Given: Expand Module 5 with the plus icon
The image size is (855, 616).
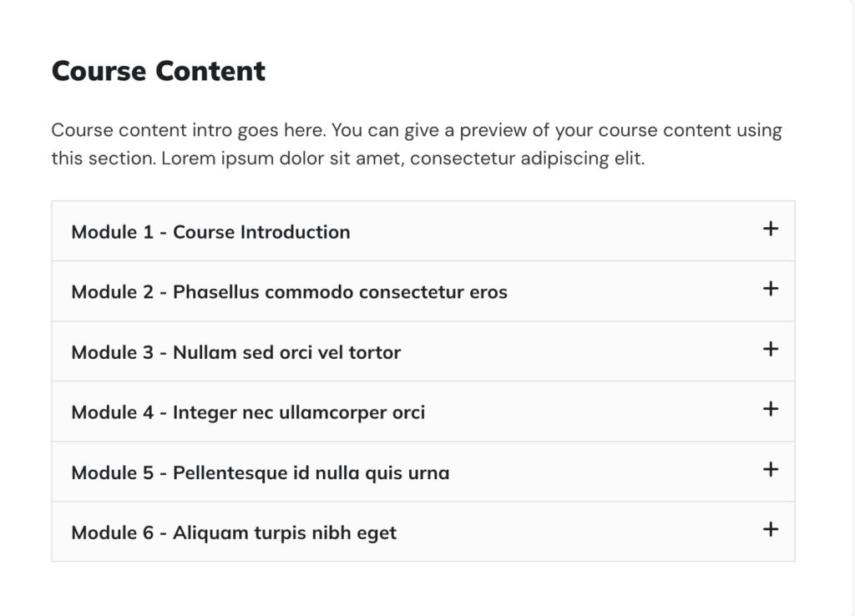Looking at the screenshot, I should (770, 469).
